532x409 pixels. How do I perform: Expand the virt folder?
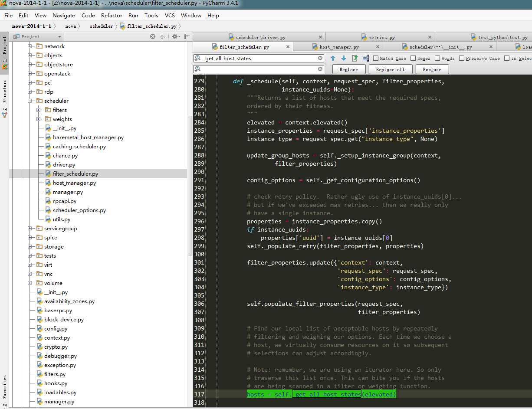point(30,265)
